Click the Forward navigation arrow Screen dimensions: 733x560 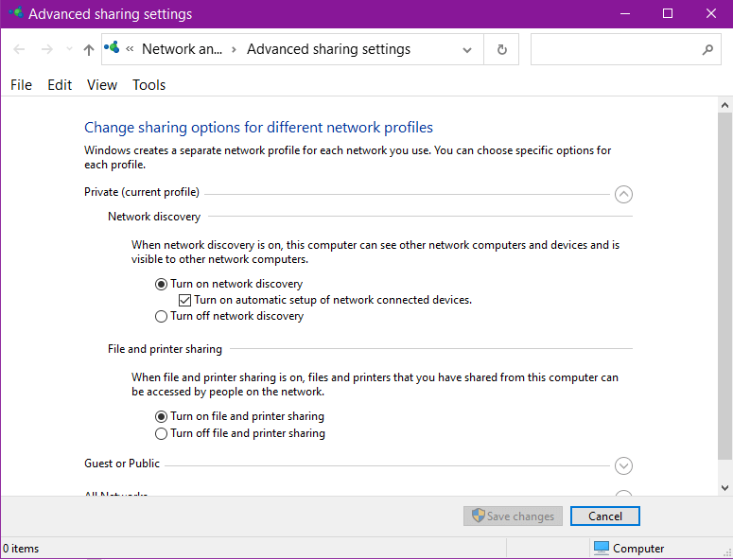(46, 49)
